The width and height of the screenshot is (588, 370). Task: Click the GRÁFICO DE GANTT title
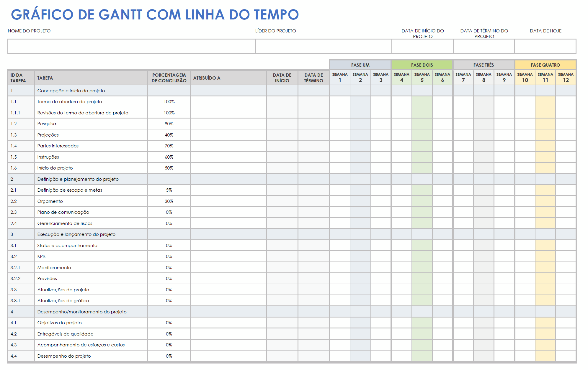click(155, 14)
